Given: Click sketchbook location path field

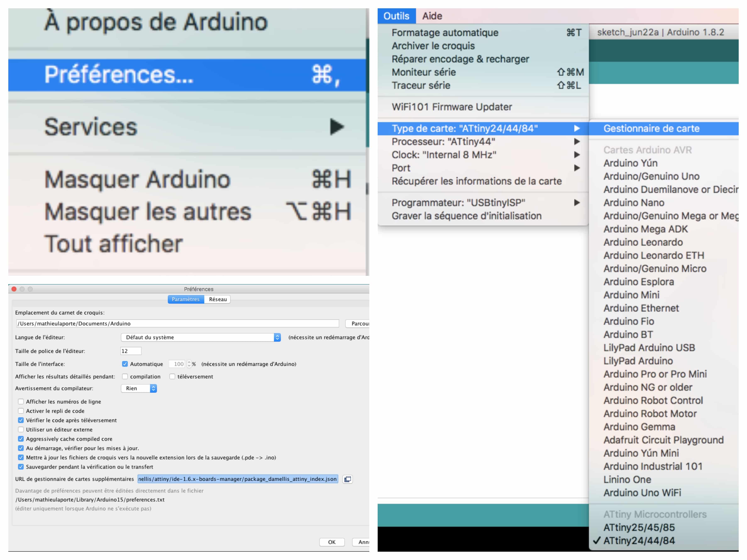Looking at the screenshot, I should 177,323.
